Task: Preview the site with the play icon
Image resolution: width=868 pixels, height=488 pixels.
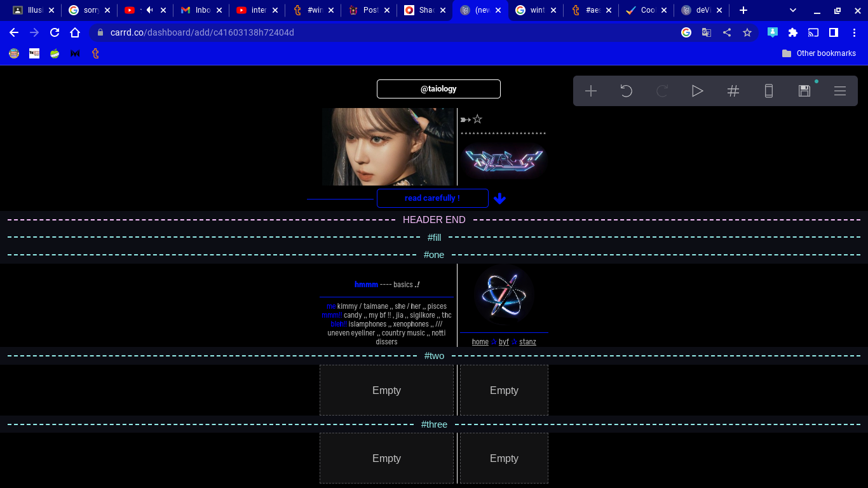Action: tap(698, 91)
